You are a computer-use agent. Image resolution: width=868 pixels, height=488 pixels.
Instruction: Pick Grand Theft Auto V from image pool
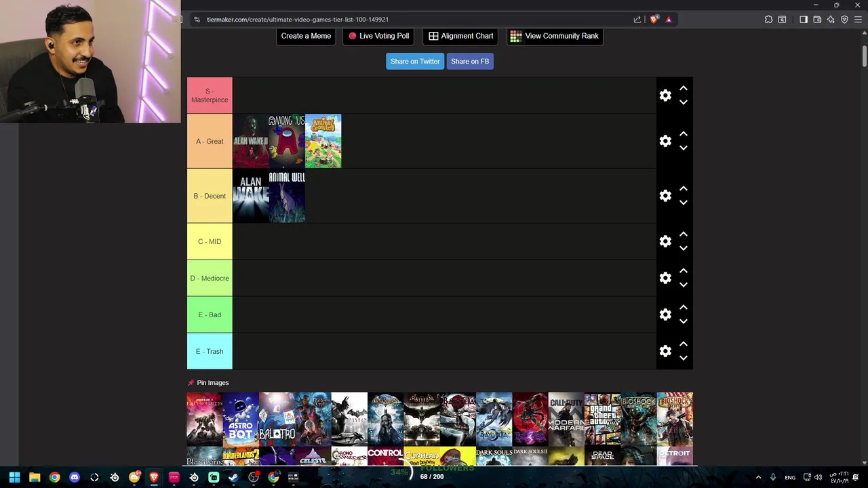[x=602, y=419]
